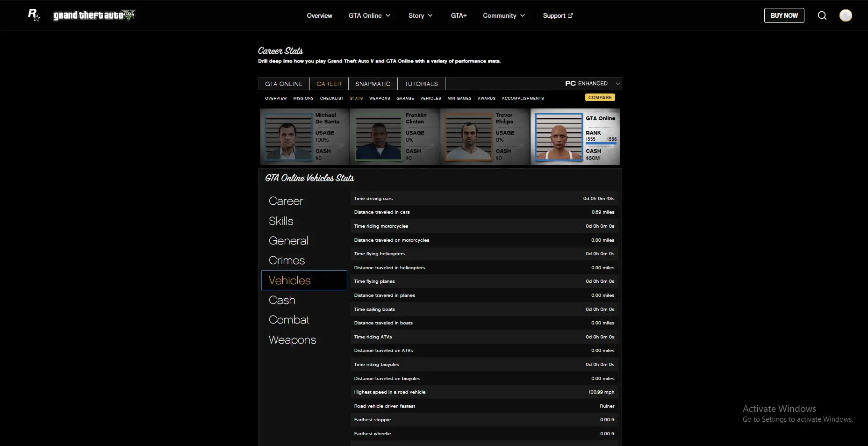Select Franklin Clinton's mugshot card
This screenshot has height=446, width=868.
395,137
